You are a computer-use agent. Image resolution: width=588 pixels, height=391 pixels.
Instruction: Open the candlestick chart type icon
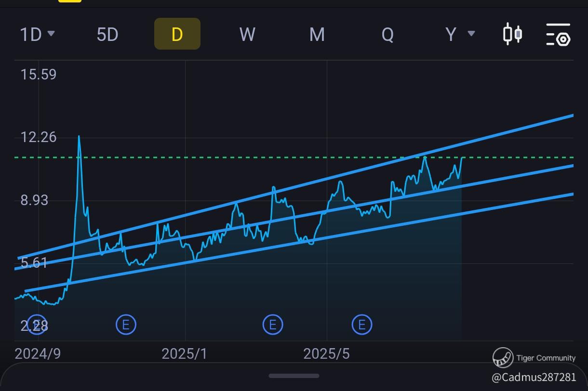[x=512, y=34]
